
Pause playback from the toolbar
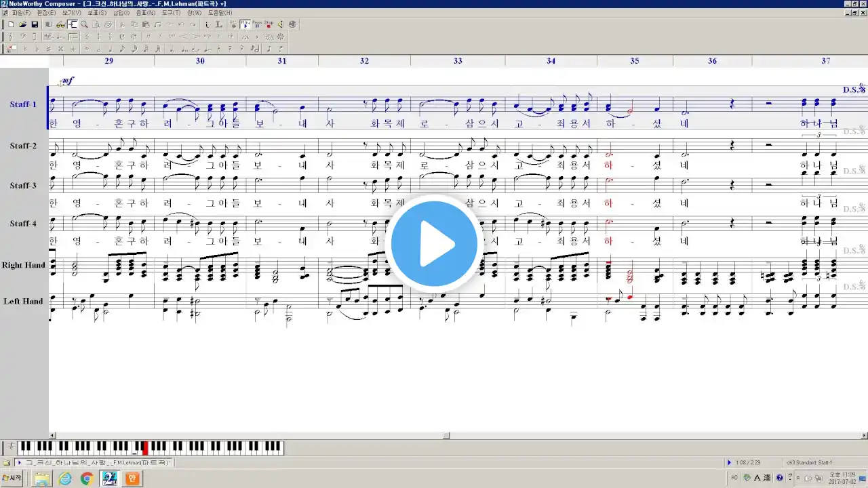(257, 24)
